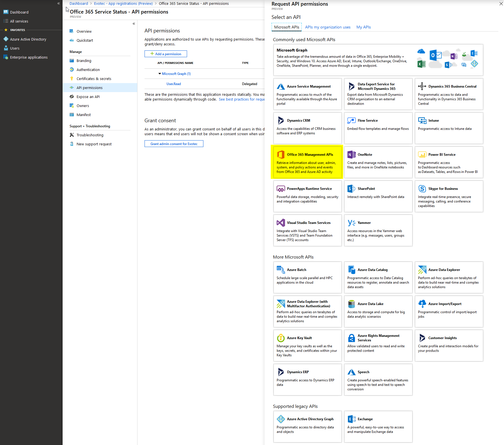The width and height of the screenshot is (504, 445).
Task: Click the Yammer logo icon
Action: [351, 223]
